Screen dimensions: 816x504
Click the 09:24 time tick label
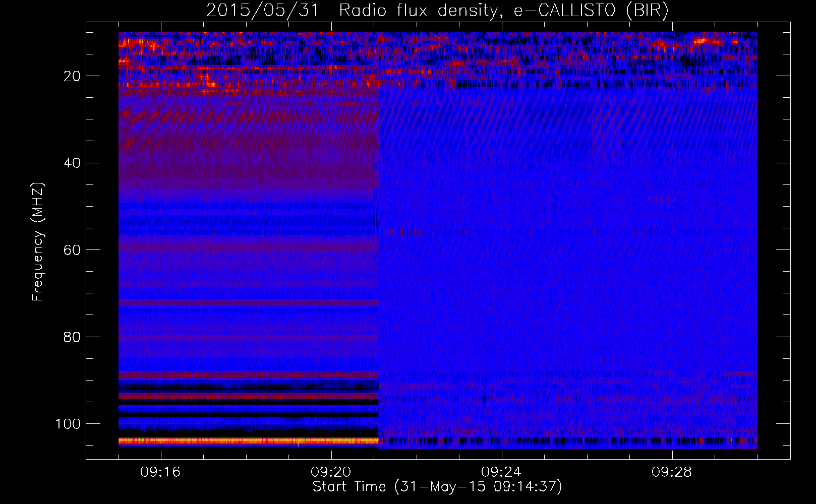pyautogui.click(x=501, y=472)
